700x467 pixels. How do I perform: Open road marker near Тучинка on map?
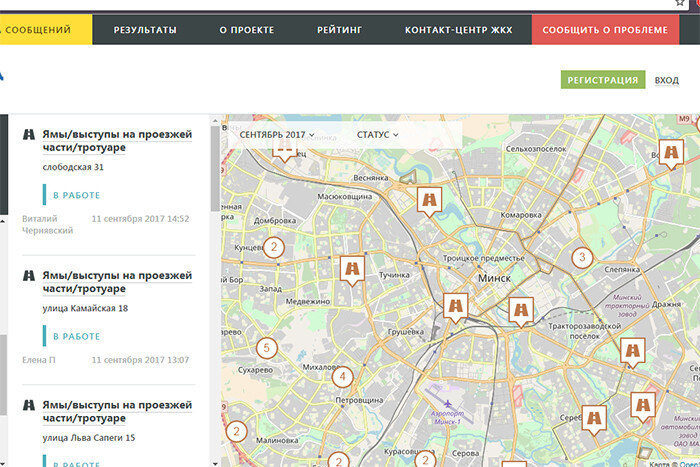pyautogui.click(x=352, y=271)
